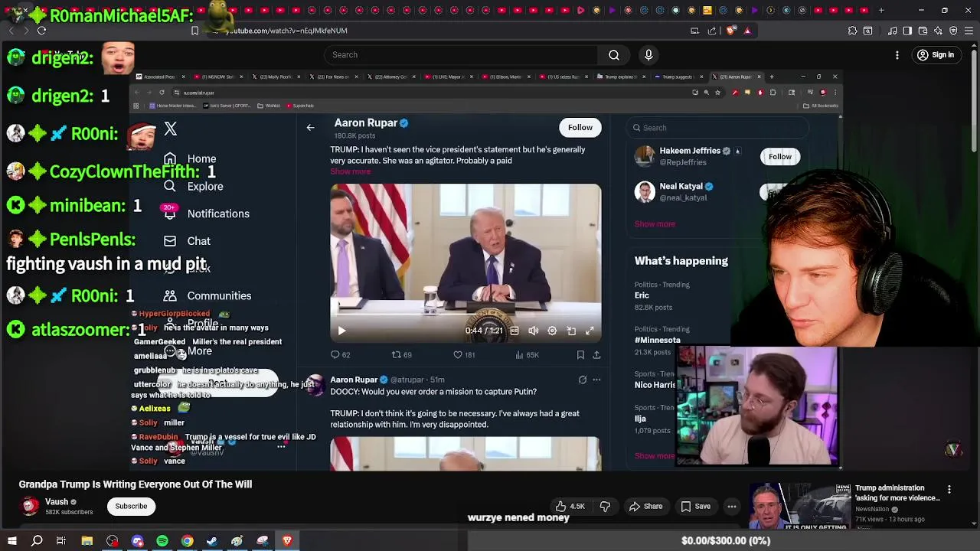Image resolution: width=980 pixels, height=551 pixels.
Task: Open X Communities in sidebar
Action: (207, 295)
